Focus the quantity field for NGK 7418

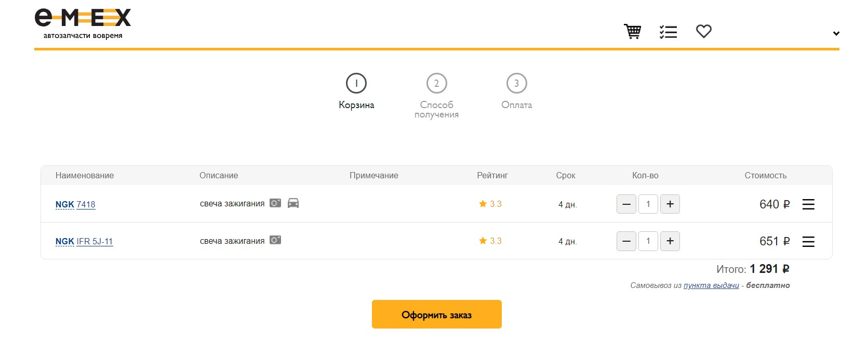click(x=648, y=204)
